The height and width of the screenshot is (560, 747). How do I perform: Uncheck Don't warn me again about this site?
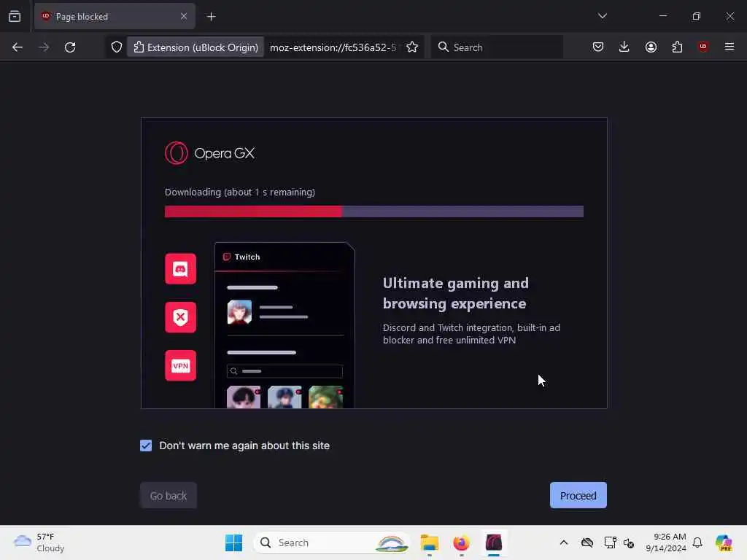click(x=146, y=446)
